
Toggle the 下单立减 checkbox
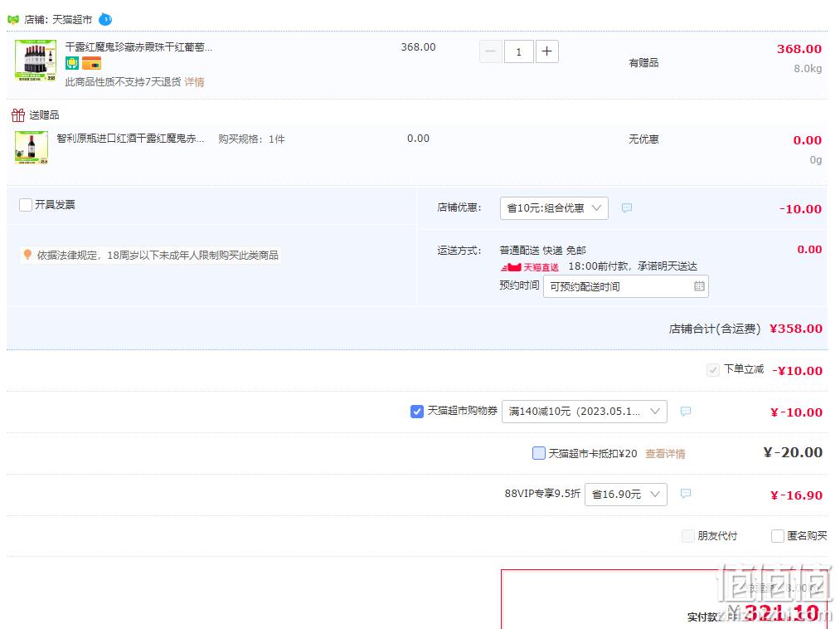tap(712, 370)
